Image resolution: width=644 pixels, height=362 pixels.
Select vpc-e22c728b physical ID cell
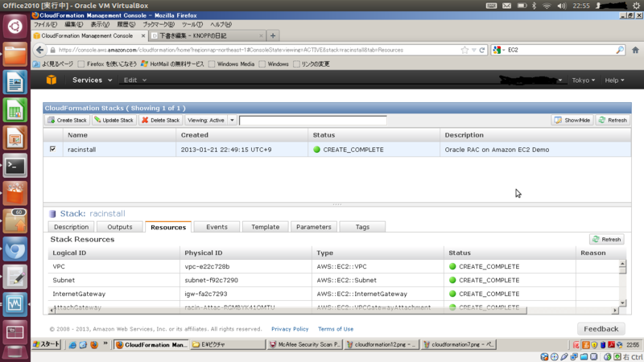point(246,266)
